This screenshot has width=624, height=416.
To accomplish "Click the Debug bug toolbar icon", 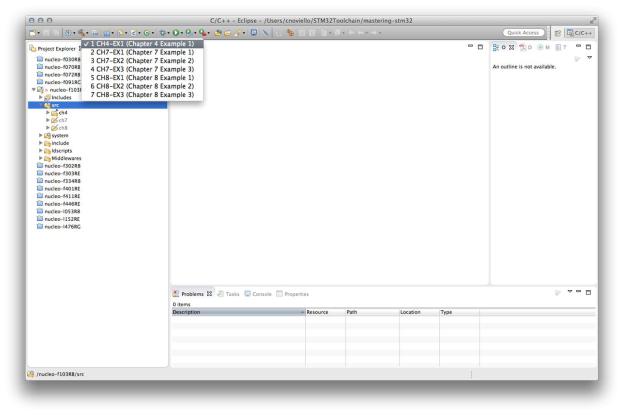I will click(x=162, y=33).
